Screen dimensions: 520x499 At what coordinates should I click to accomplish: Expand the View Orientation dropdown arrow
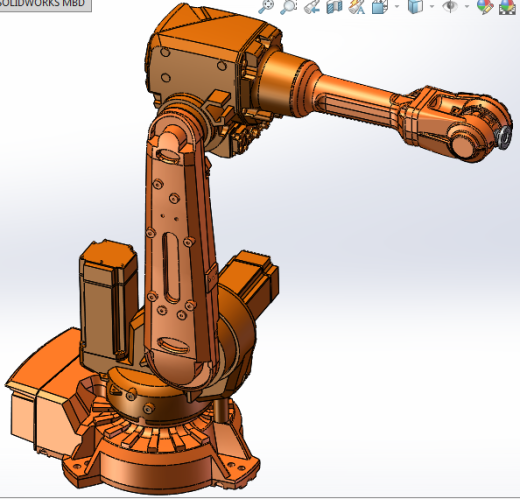pos(397,6)
